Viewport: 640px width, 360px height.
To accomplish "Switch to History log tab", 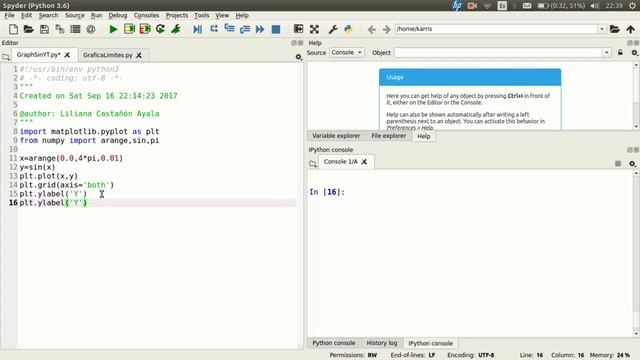I will [x=382, y=343].
